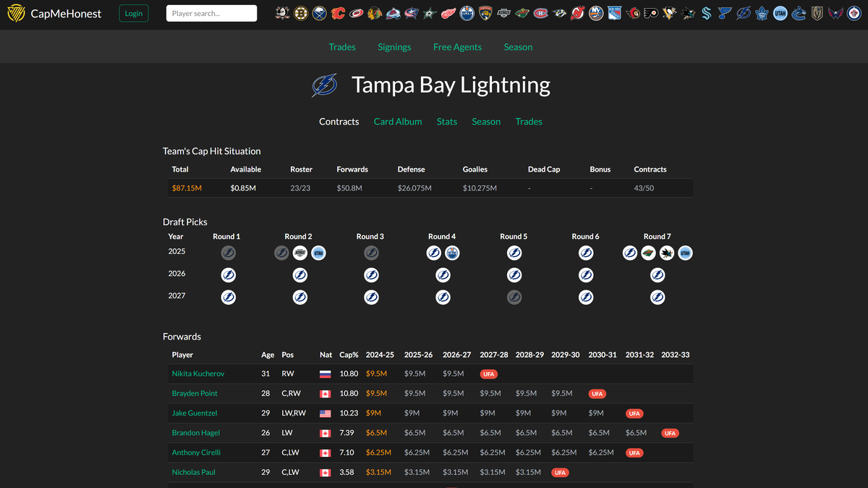868x488 pixels.
Task: Open the Minnesota Wild header logo
Action: click(522, 13)
